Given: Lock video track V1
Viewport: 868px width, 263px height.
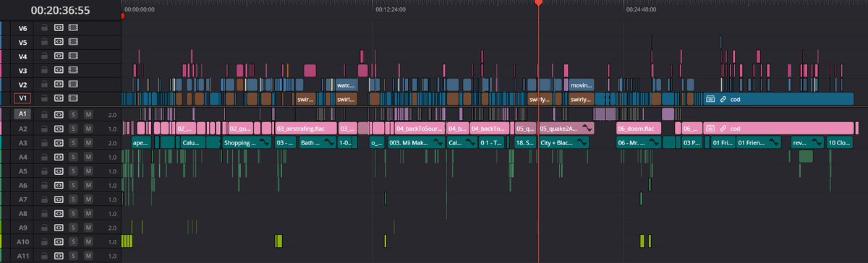Looking at the screenshot, I should coord(44,98).
